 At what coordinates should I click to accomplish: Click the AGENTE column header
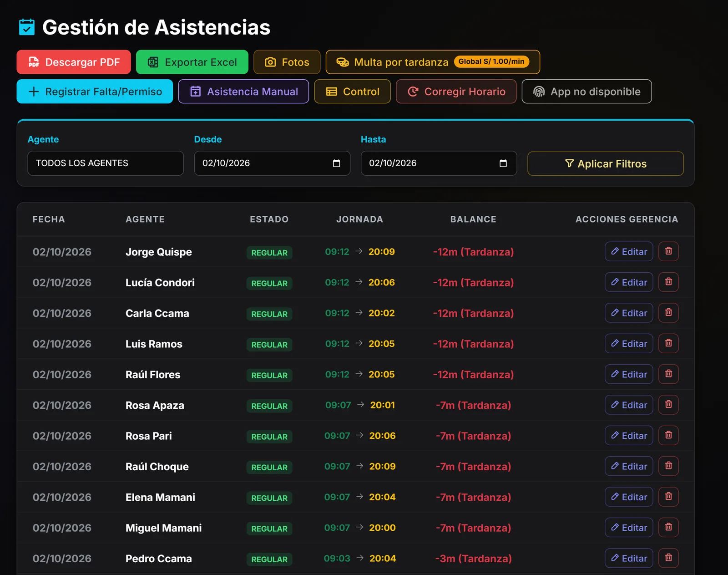coord(145,219)
